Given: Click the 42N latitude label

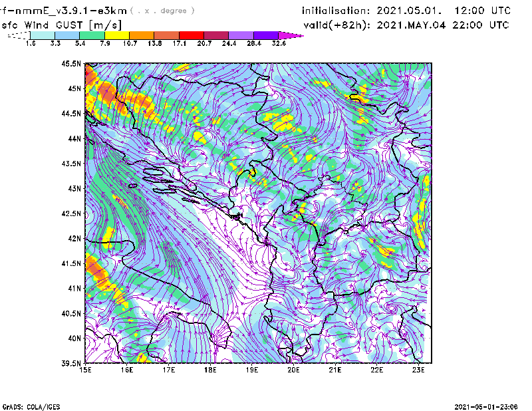Looking at the screenshot, I should pyautogui.click(x=74, y=238).
